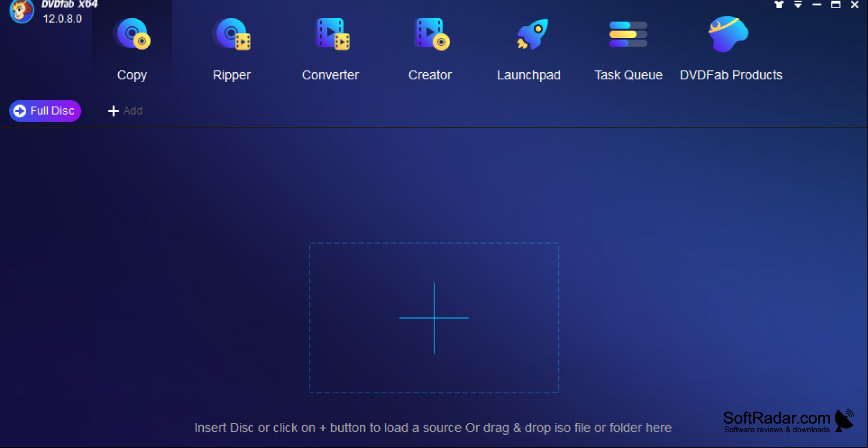This screenshot has width=868, height=448.
Task: Maximize the DVDFab window
Action: tap(836, 5)
